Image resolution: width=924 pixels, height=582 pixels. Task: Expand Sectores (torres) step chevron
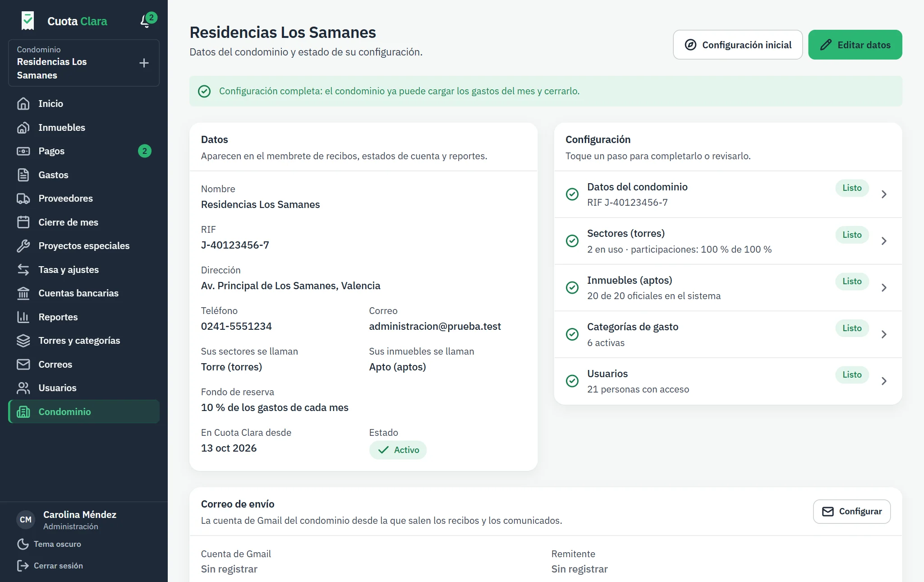click(x=884, y=241)
